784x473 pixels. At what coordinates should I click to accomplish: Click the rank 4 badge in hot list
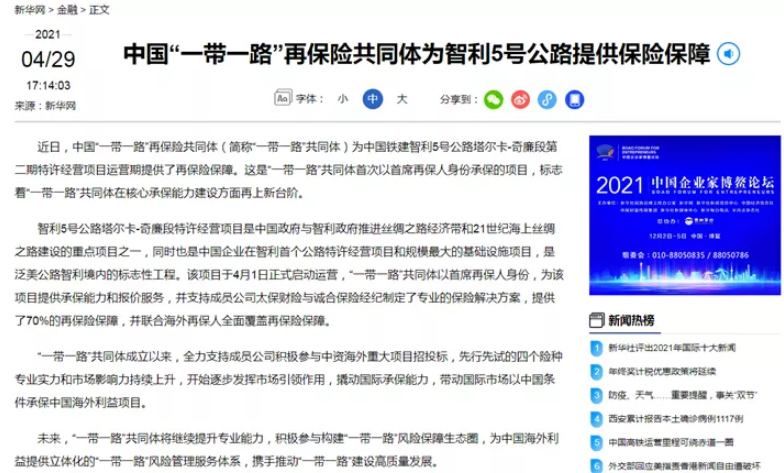click(596, 418)
